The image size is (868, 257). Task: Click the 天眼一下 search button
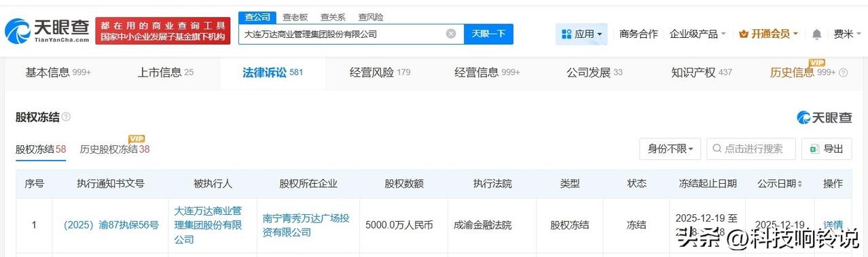coord(488,34)
